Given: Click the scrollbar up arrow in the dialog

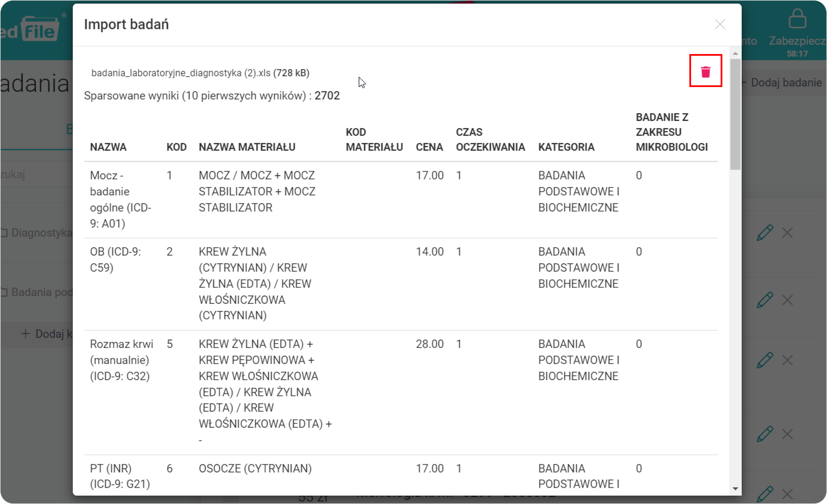Looking at the screenshot, I should coord(735,54).
